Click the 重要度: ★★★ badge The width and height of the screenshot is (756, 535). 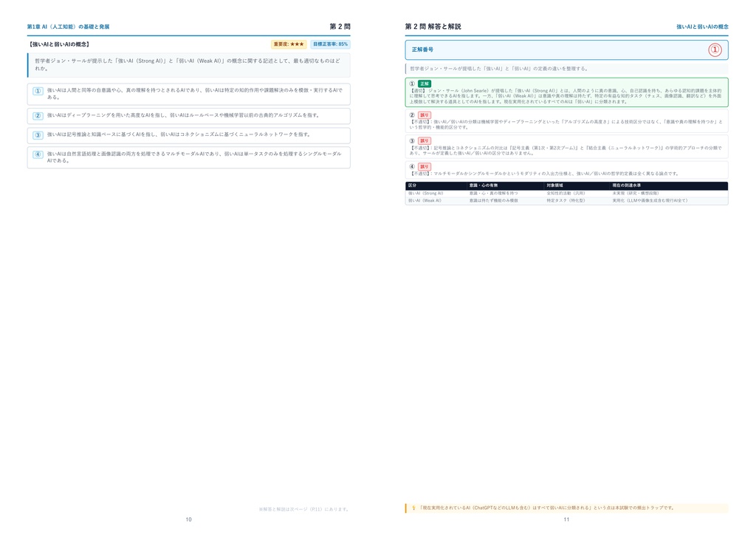coord(289,44)
